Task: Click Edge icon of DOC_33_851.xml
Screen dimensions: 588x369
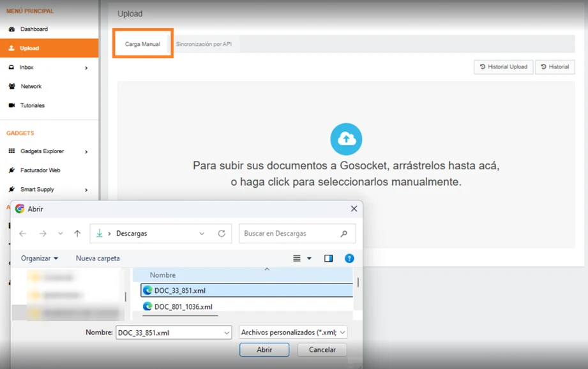Action: [x=147, y=290]
